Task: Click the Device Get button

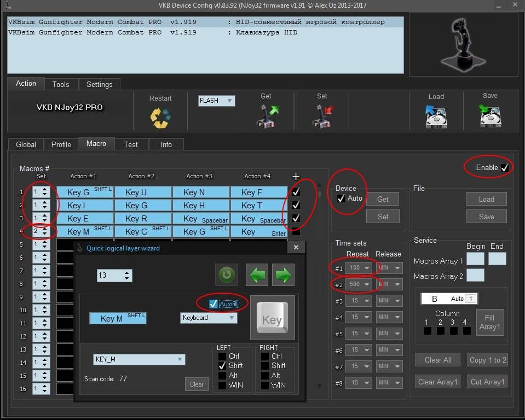Action: [x=383, y=199]
